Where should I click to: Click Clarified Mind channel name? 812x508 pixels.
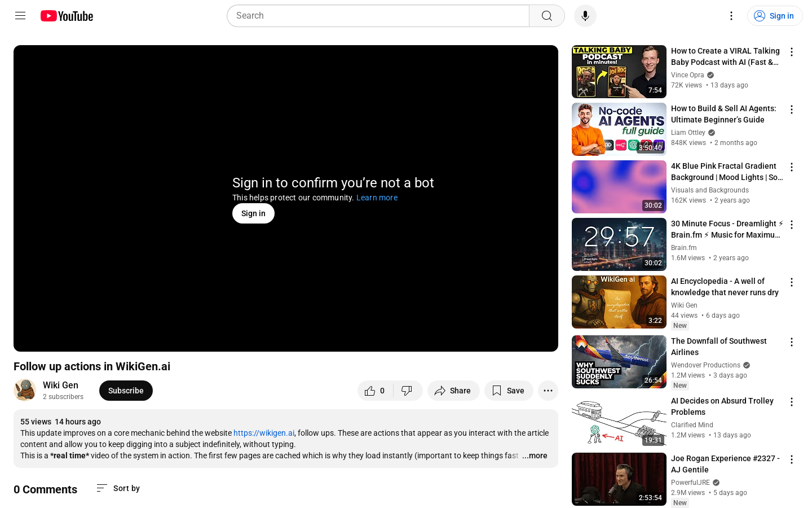click(x=692, y=425)
